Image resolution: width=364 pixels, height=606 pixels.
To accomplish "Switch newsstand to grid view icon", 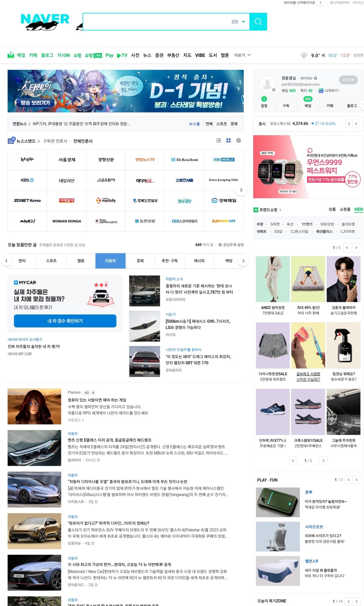I will tap(229, 140).
